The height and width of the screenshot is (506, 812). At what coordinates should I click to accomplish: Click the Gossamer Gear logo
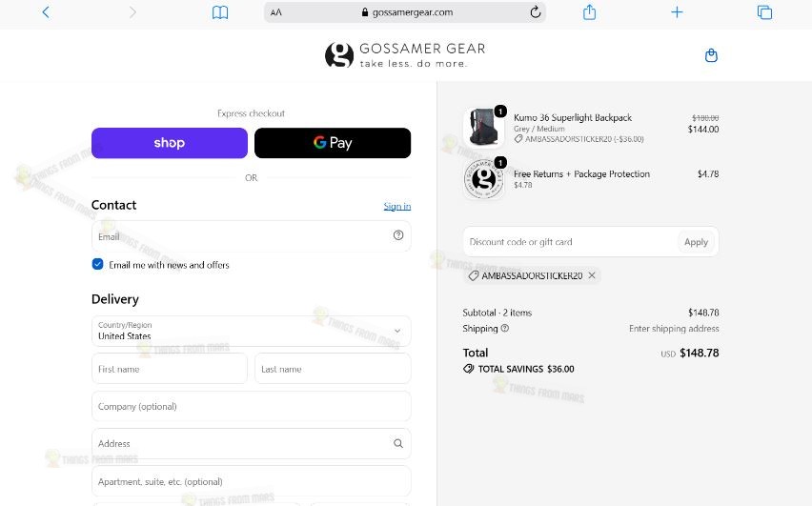pos(405,55)
